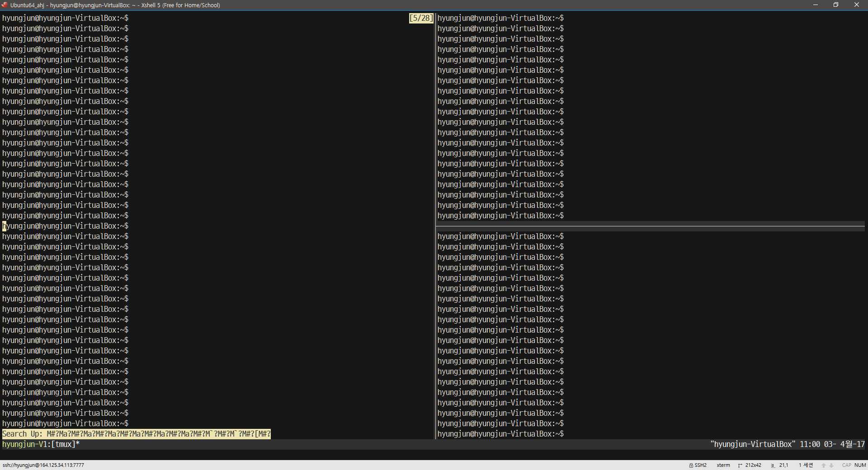Click the row indicator icon beside 21,1

click(773, 465)
